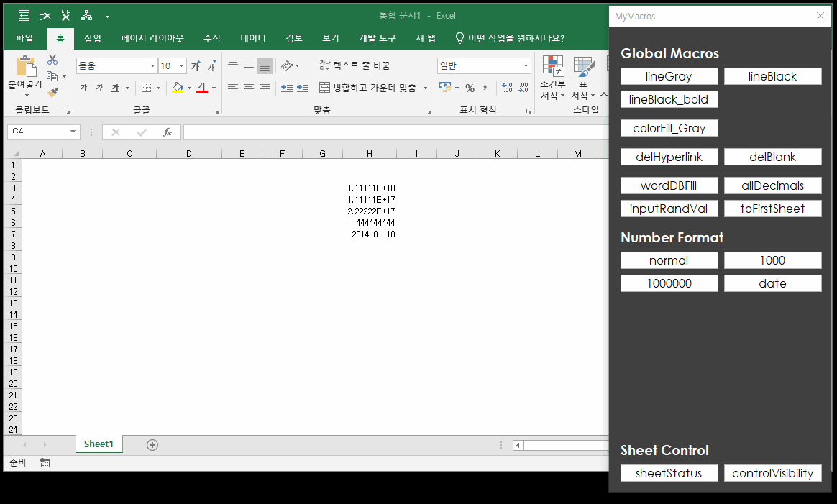
Task: Click the increase decimal icon
Action: click(x=507, y=88)
